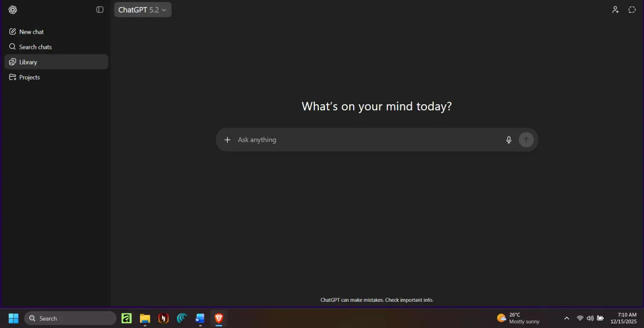Viewport: 644px width, 328px height.
Task: Click the Projects folder icon
Action: [13, 77]
